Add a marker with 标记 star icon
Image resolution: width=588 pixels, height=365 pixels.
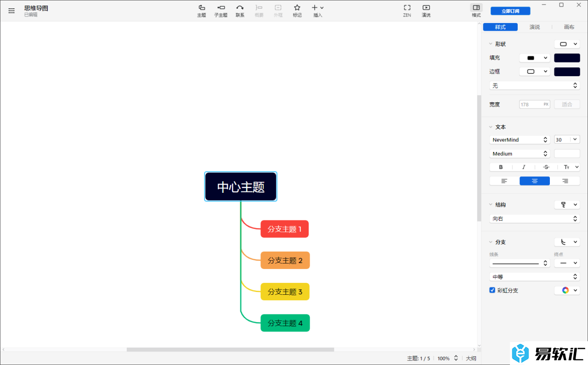pos(297,11)
